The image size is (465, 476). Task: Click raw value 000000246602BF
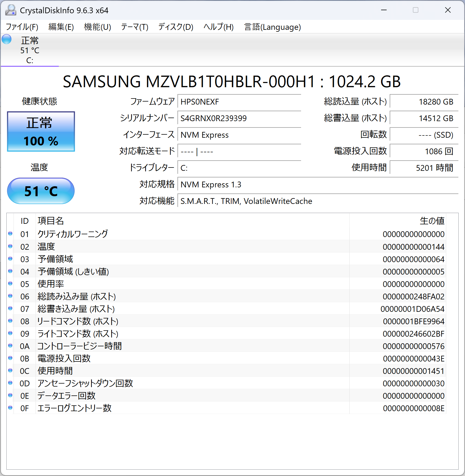tap(413, 334)
